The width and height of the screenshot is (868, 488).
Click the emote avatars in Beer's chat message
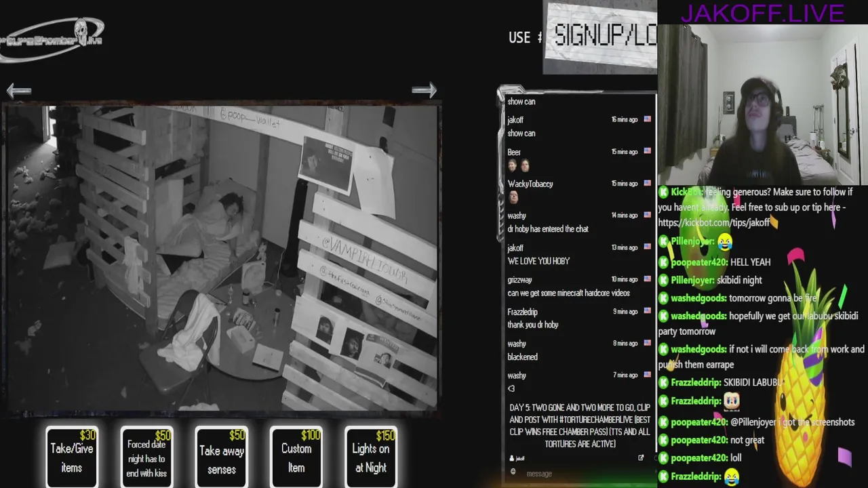click(519, 165)
